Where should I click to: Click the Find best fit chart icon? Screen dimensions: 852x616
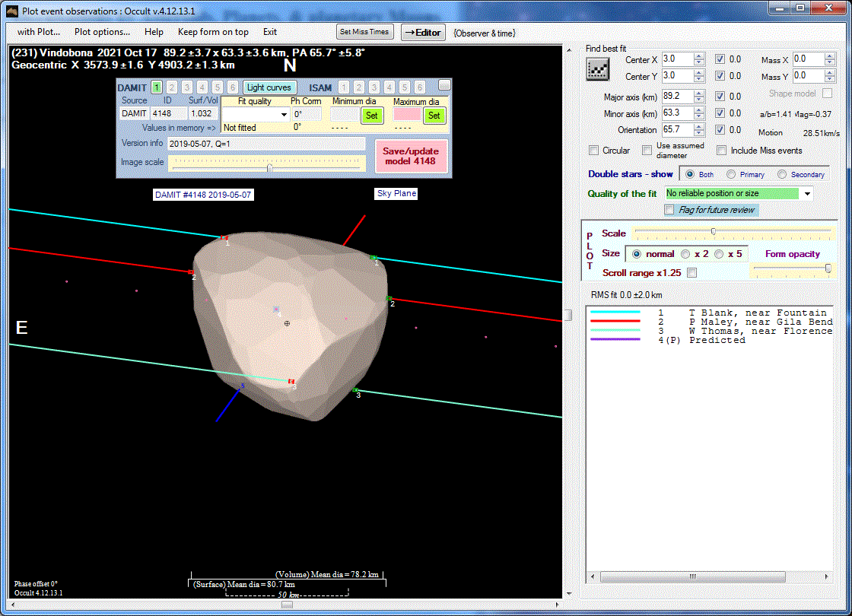597,68
